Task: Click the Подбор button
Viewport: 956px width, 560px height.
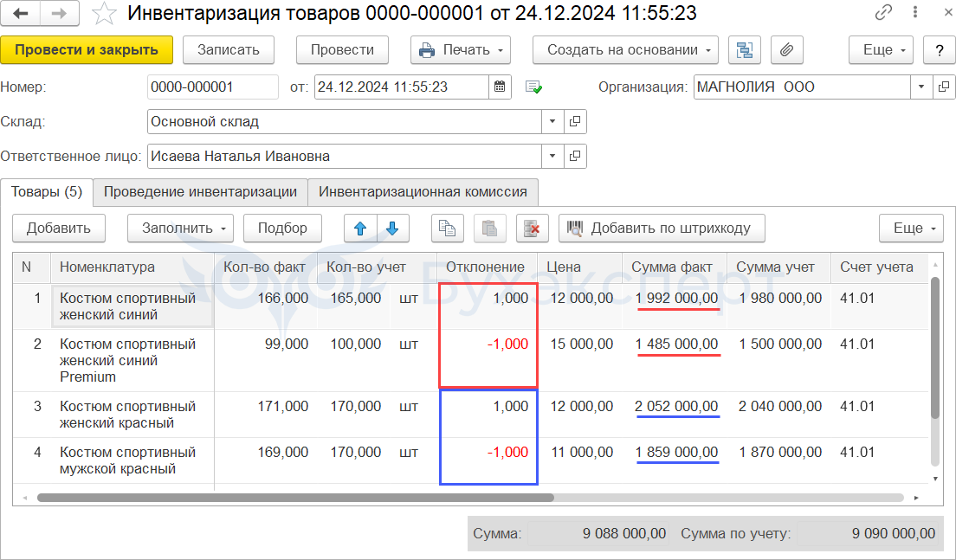Action: (282, 229)
